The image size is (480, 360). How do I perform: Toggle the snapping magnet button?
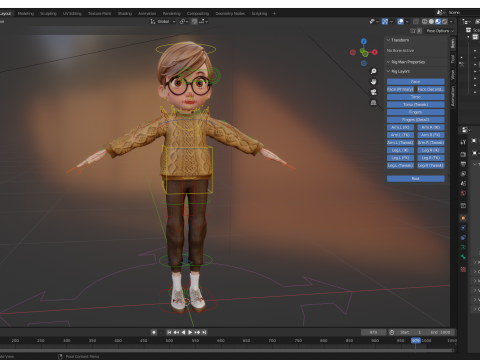(194, 21)
